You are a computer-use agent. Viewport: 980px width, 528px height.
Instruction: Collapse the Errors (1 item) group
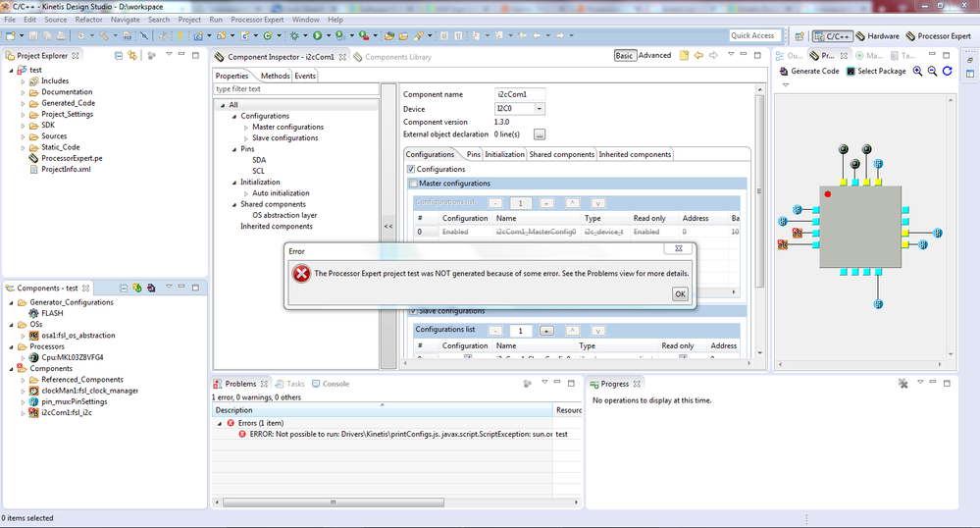coord(220,424)
